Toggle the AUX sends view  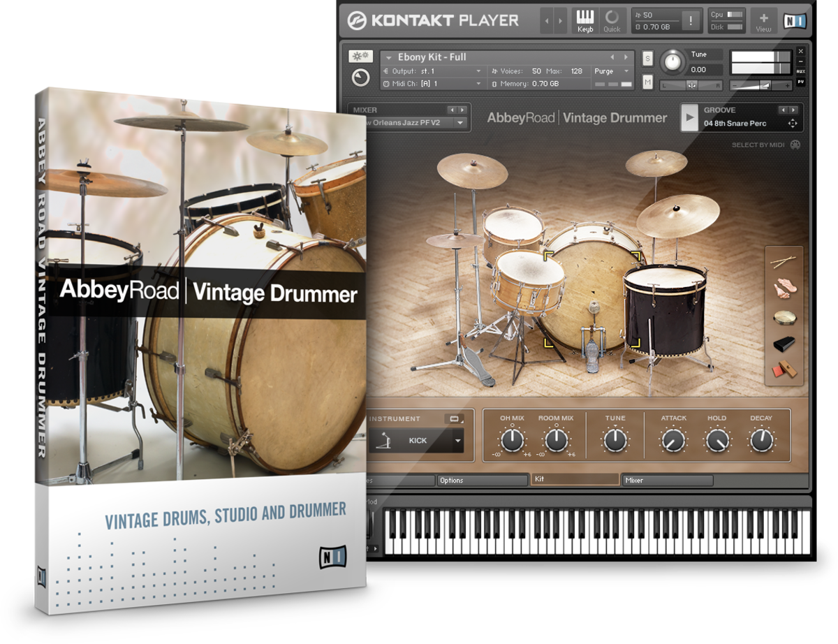(x=800, y=70)
